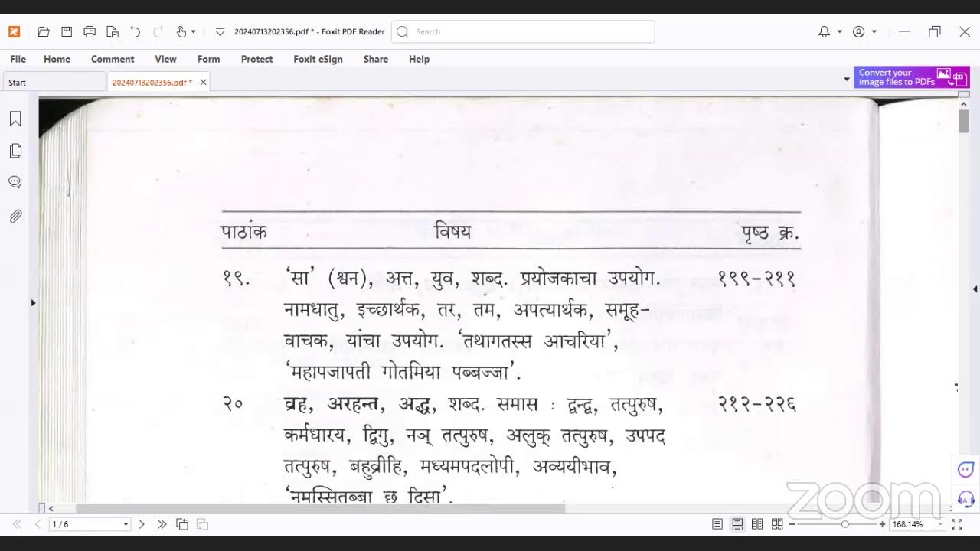Close the 20240713202356.pdf tab

pos(203,82)
